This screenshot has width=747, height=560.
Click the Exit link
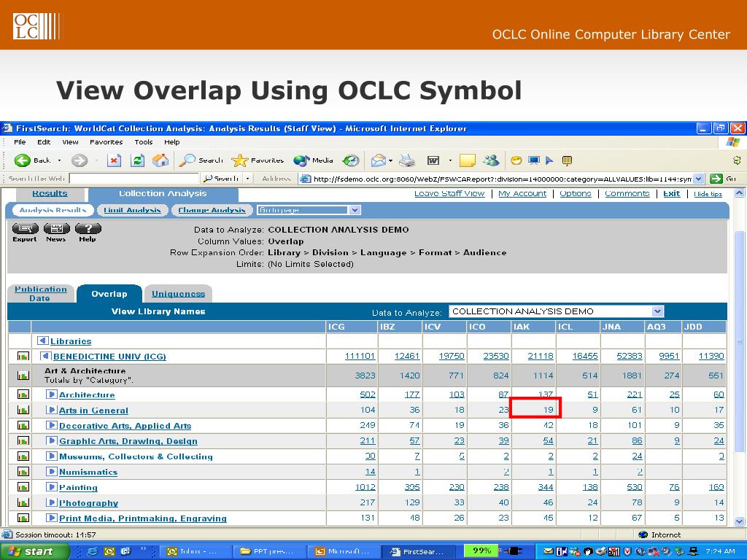click(672, 193)
